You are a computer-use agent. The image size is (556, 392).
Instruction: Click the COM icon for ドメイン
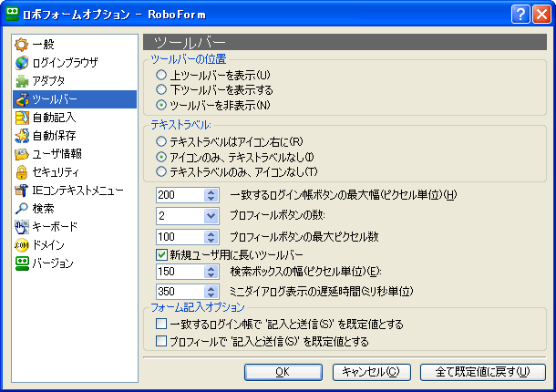pos(21,245)
